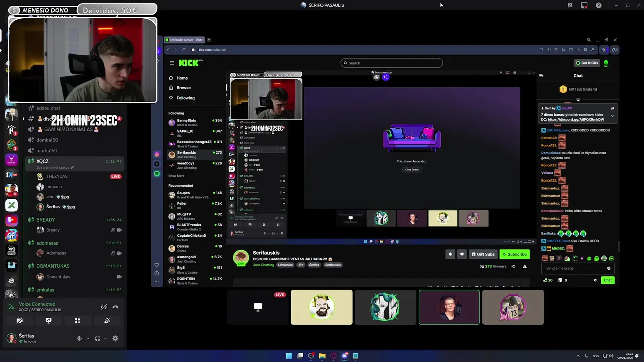Click the Close Stream button in player

pyautogui.click(x=412, y=169)
